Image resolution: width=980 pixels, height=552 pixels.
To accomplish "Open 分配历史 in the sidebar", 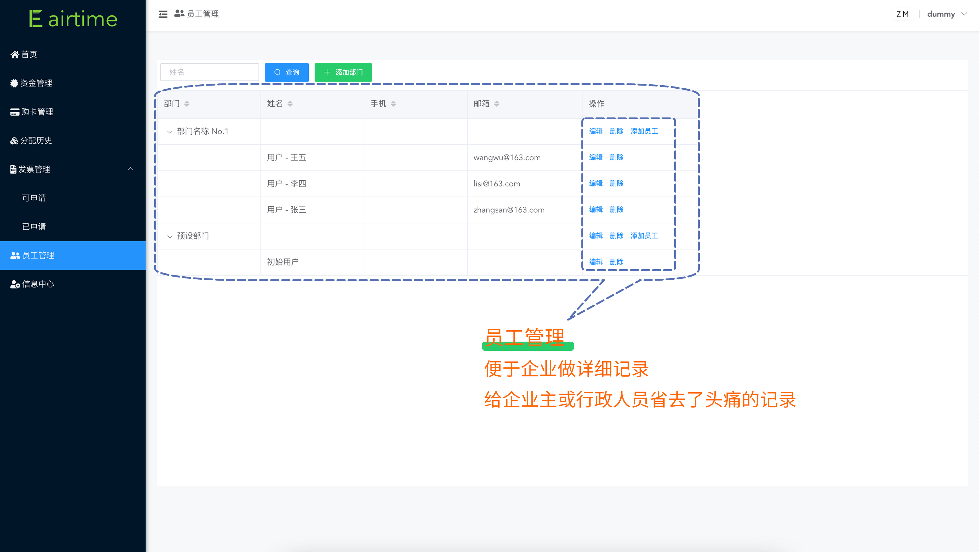I will 73,141.
